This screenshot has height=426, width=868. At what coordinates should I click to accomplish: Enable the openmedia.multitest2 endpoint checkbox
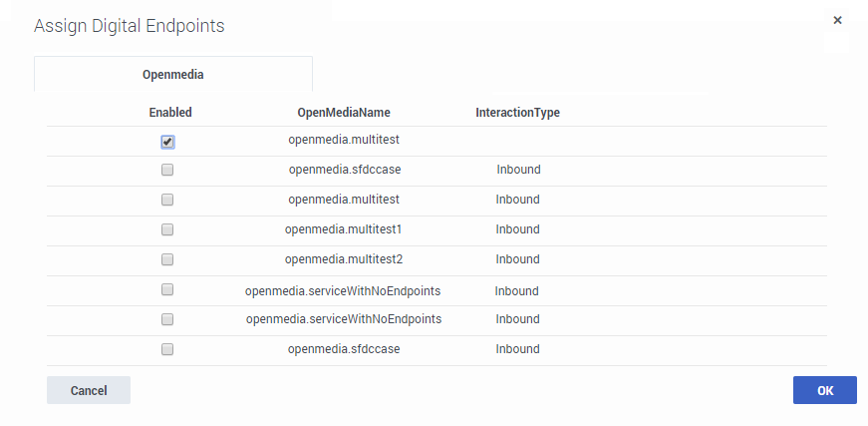click(x=167, y=259)
